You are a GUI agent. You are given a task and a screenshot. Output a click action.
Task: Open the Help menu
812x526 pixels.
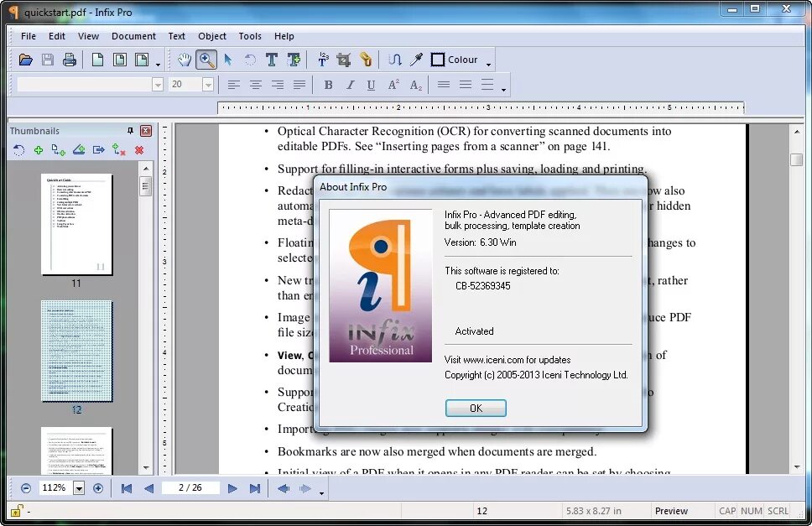point(284,36)
